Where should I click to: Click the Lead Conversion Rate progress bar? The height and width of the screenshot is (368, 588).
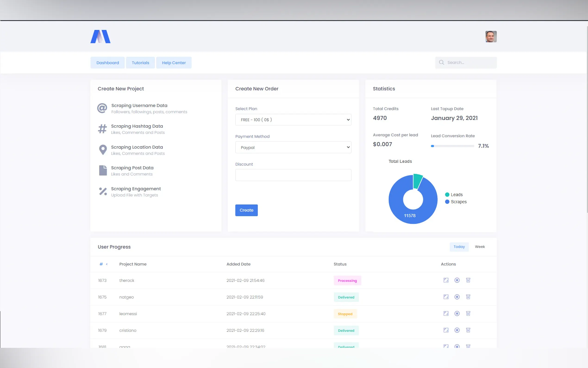452,146
